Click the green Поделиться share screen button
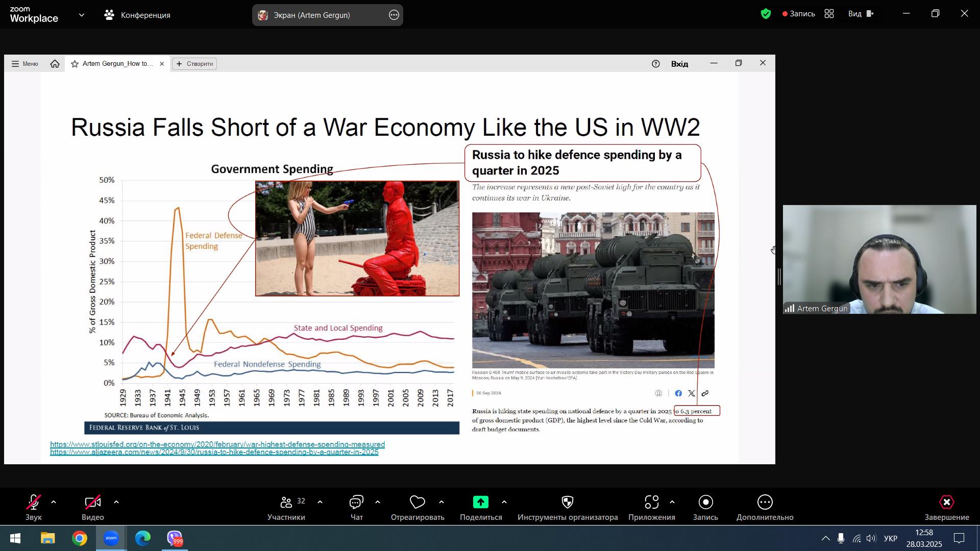980x551 pixels. click(481, 508)
